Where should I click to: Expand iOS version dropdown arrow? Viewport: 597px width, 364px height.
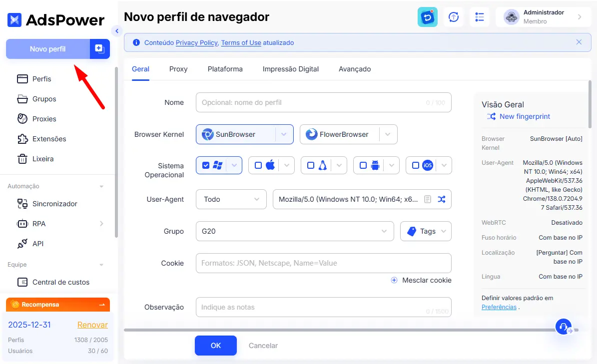click(444, 165)
